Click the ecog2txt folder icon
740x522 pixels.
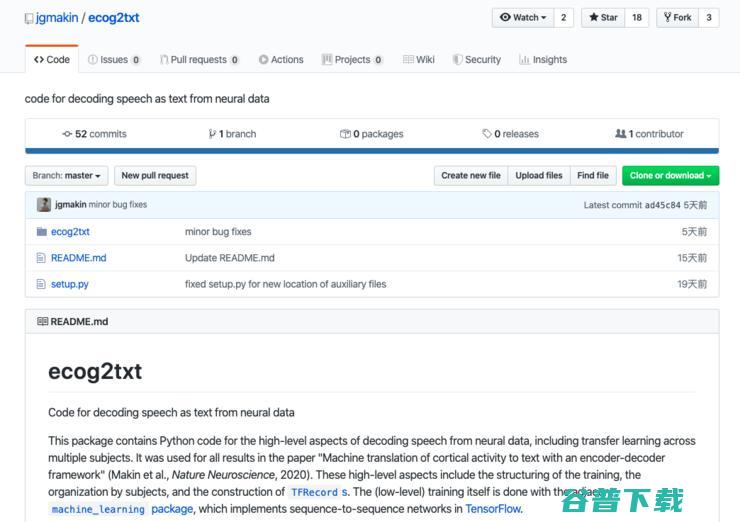click(42, 232)
